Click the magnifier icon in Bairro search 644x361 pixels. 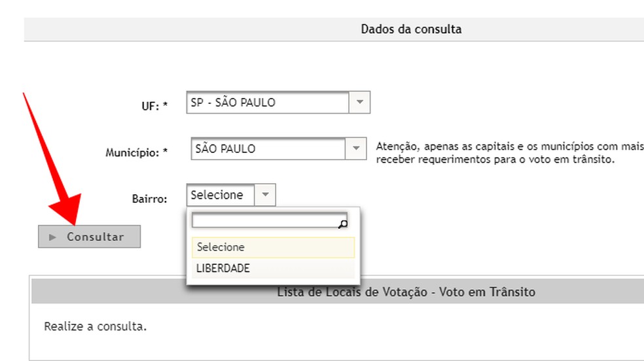[342, 224]
